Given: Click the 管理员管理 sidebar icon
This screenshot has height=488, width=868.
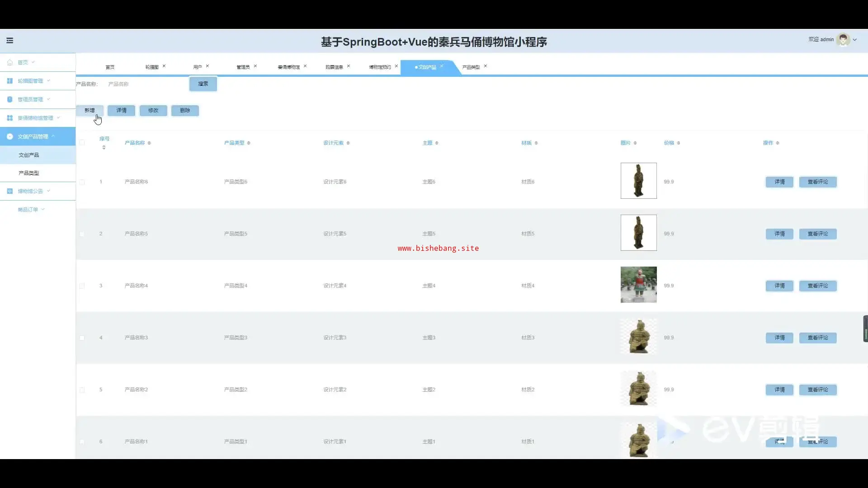Looking at the screenshot, I should 10,99.
